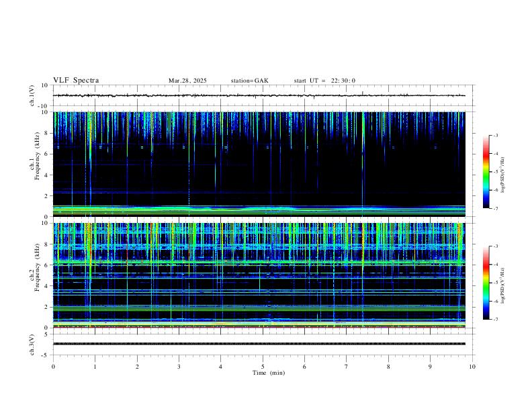532x411 pixels.
Task: Click the ch.3(V) waveform band
Action: [259, 344]
